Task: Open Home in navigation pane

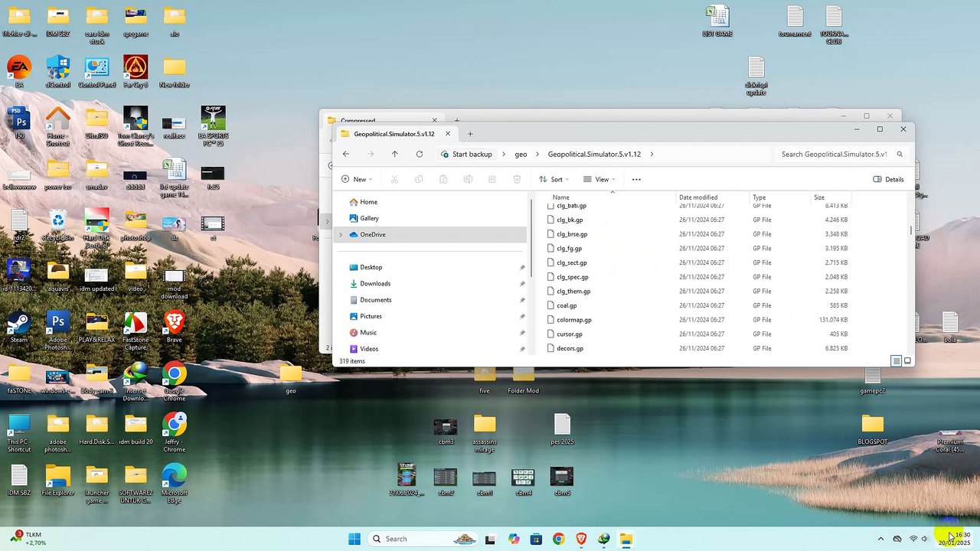Action: [x=368, y=202]
